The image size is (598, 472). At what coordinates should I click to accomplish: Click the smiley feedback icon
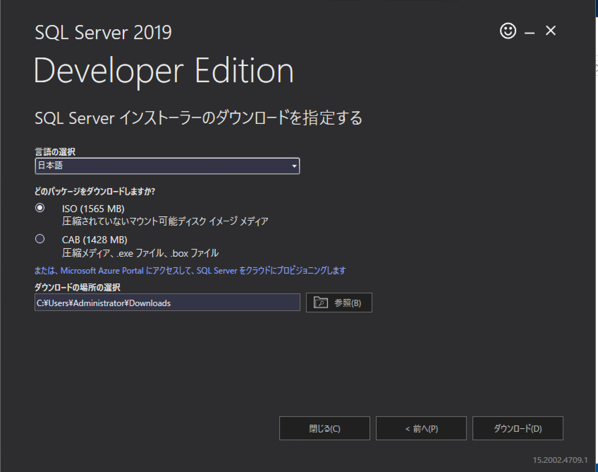point(508,31)
